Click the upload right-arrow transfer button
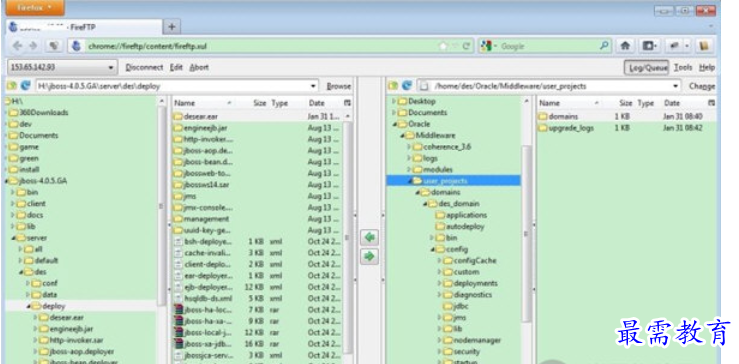 [369, 256]
